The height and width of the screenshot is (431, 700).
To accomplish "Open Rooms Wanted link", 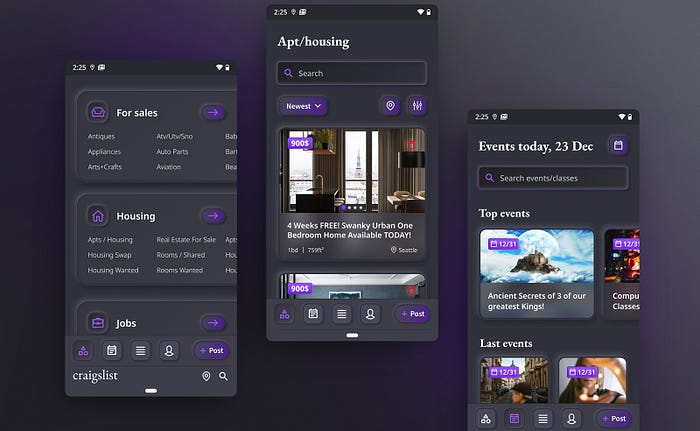I will 179,270.
